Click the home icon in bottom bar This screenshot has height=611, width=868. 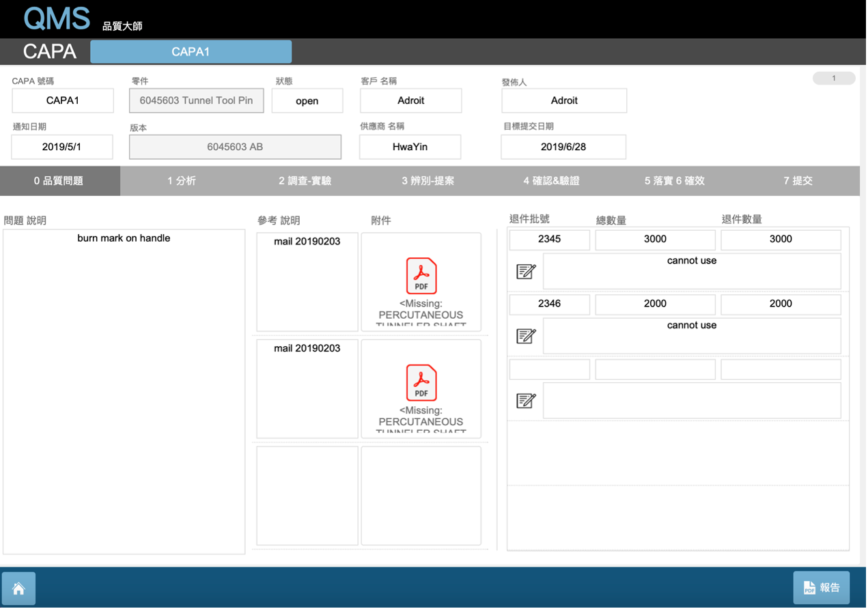(18, 588)
